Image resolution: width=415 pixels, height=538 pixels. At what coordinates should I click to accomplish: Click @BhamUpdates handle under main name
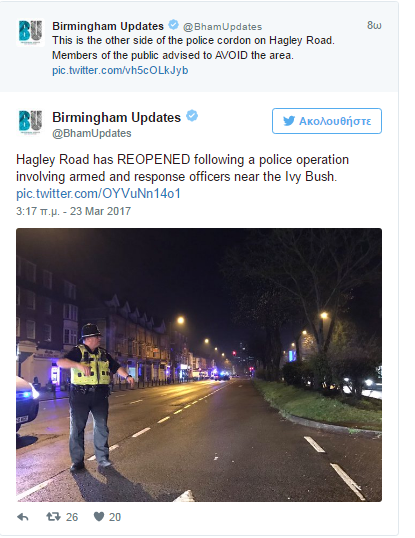coord(92,133)
